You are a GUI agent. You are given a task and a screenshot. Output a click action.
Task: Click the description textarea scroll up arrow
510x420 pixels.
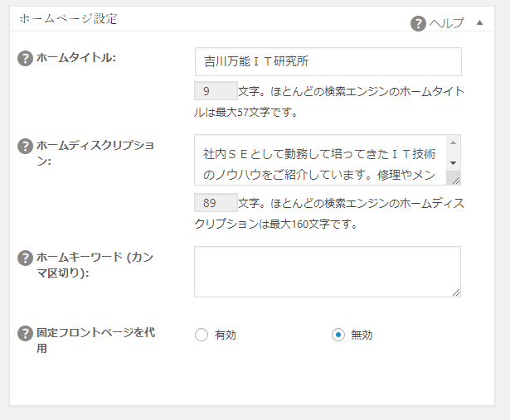(x=453, y=142)
